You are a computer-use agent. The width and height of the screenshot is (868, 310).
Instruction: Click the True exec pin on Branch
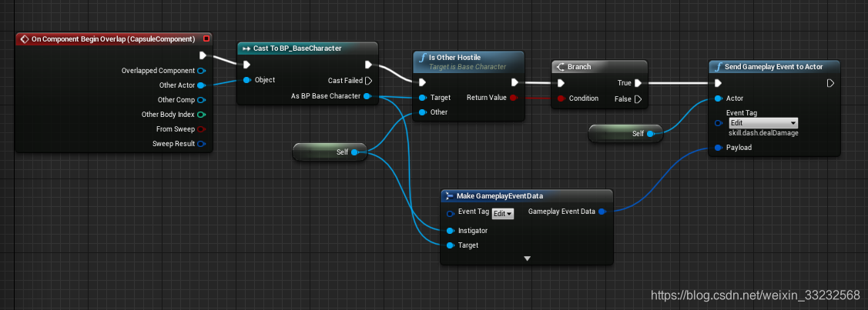pyautogui.click(x=638, y=83)
